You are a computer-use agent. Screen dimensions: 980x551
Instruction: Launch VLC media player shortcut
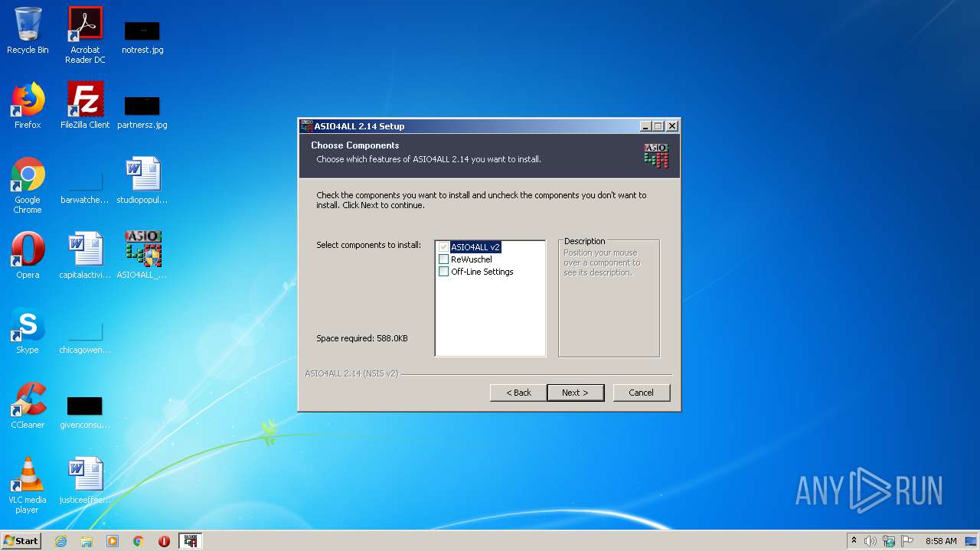28,485
